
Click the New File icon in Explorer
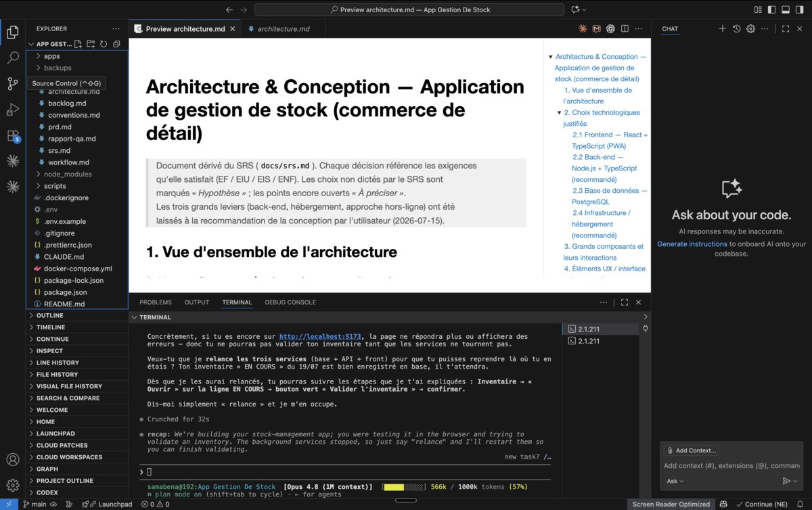point(78,44)
